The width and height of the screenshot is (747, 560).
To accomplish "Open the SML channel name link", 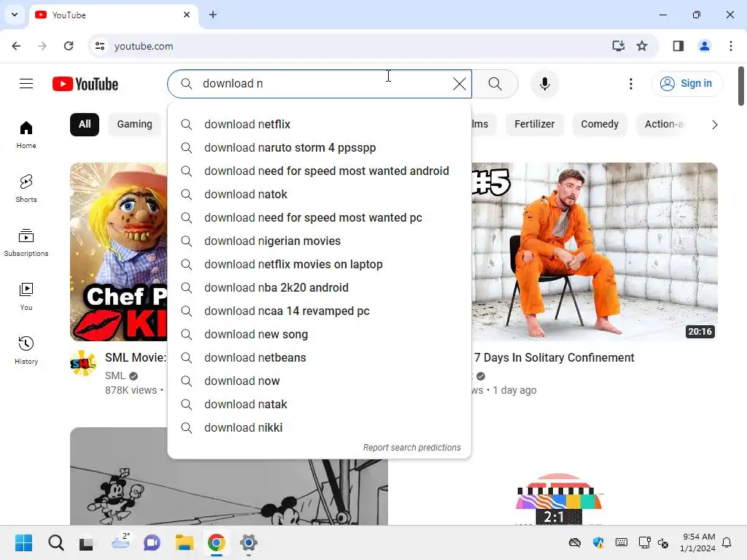I will tap(115, 376).
